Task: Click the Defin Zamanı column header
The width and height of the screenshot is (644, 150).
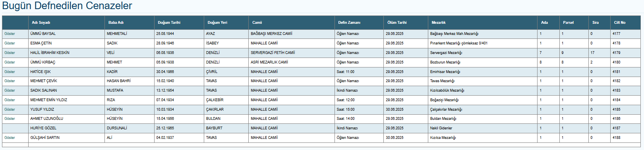Action: pyautogui.click(x=349, y=23)
